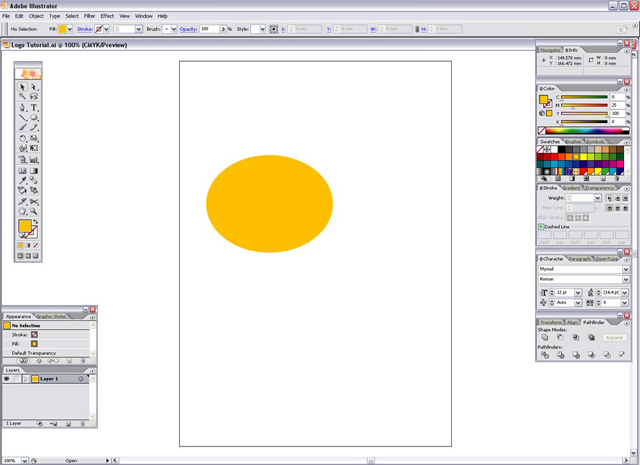Toggle visibility eye of Layer 1
Image resolution: width=640 pixels, height=465 pixels.
tap(7, 379)
